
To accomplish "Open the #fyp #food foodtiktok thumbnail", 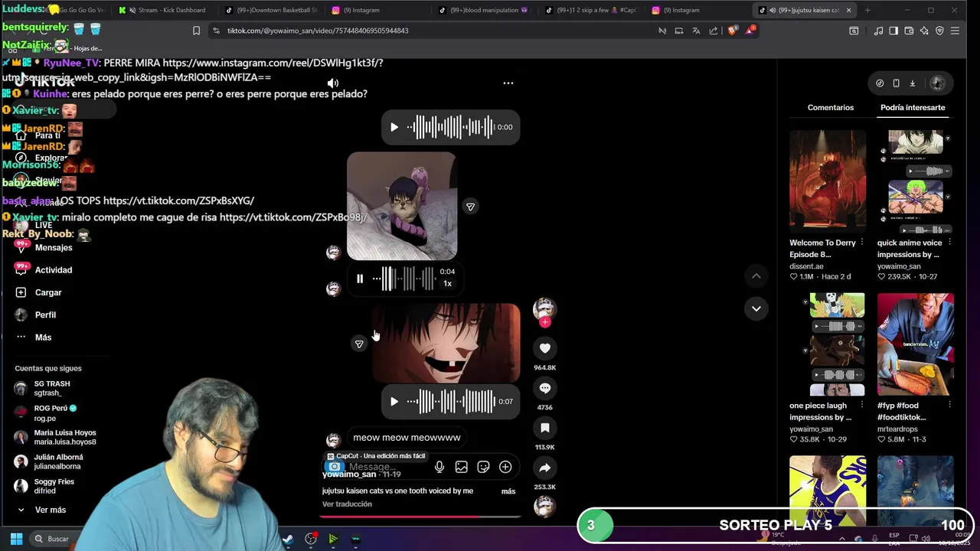I will (916, 344).
